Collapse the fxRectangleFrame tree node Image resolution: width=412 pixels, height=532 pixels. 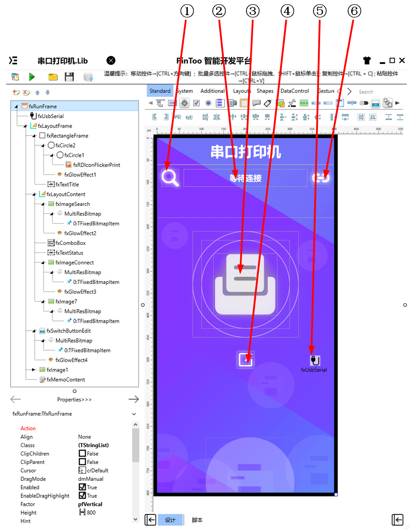pyautogui.click(x=34, y=136)
